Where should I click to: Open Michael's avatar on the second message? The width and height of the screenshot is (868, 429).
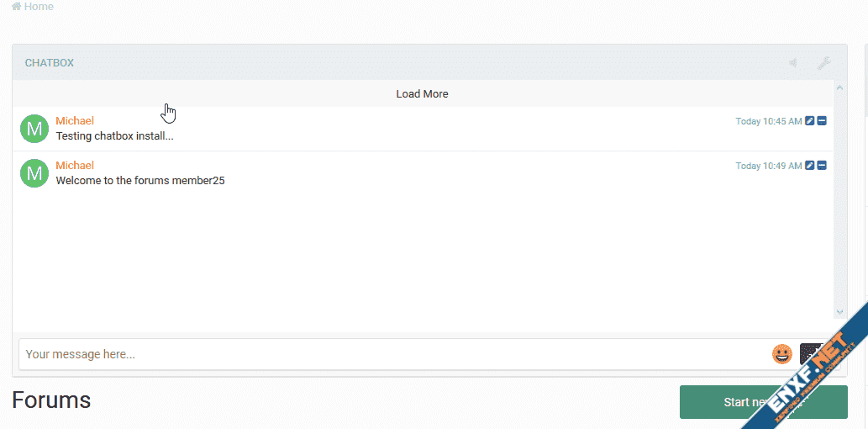point(34,174)
